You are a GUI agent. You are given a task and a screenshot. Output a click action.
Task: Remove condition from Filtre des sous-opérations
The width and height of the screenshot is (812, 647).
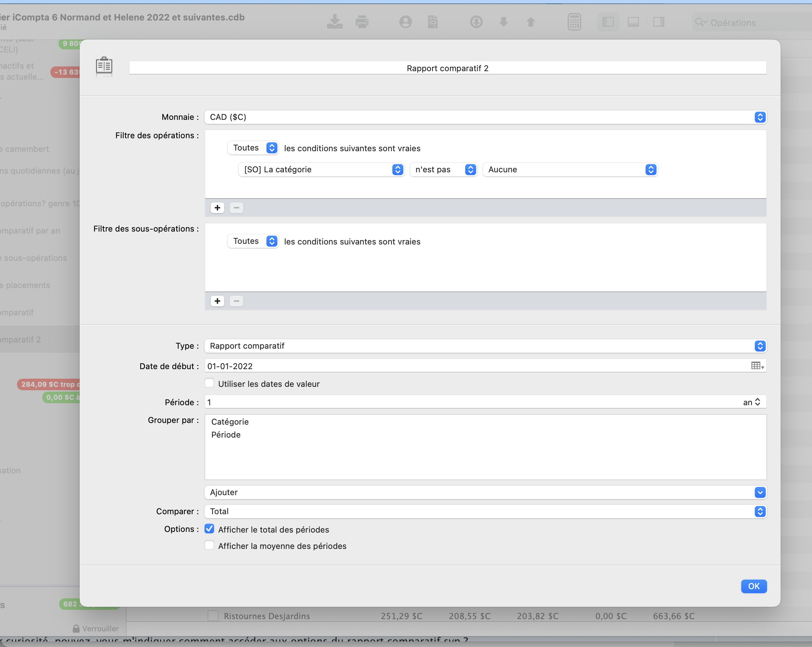point(236,301)
